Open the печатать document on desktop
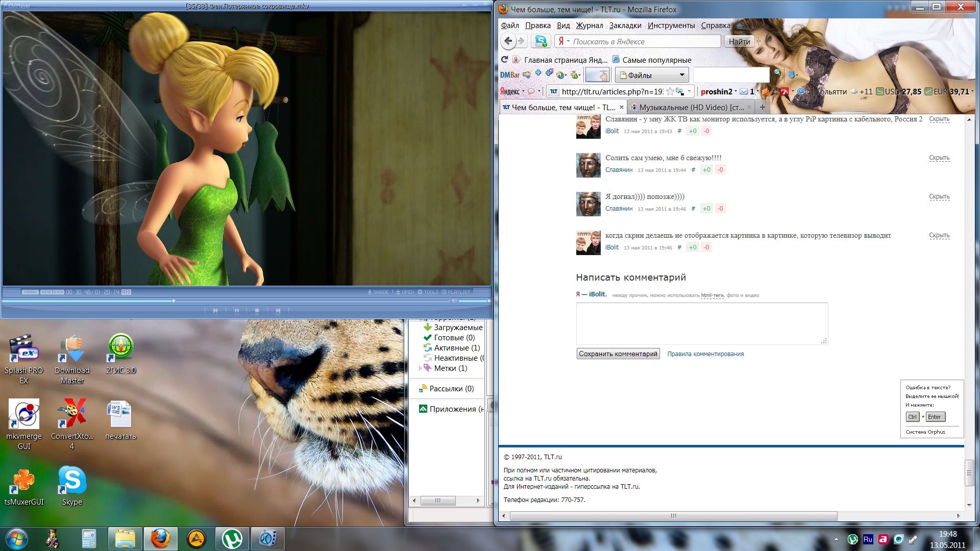Viewport: 980px width, 551px height. tap(120, 419)
